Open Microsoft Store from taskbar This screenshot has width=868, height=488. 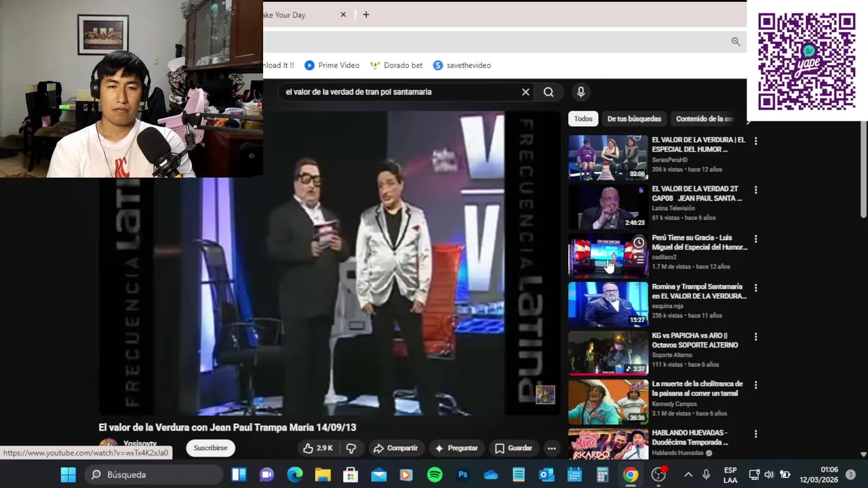[351, 474]
